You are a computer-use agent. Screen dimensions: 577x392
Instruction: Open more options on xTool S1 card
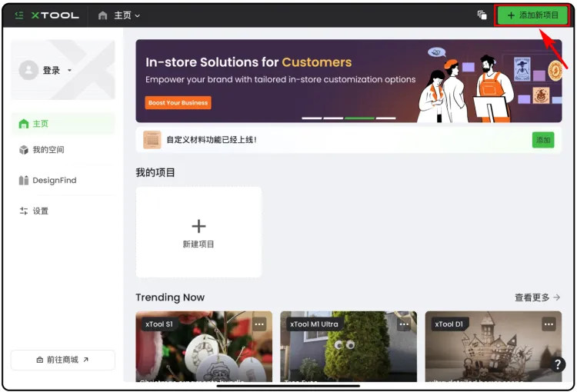pyautogui.click(x=259, y=324)
